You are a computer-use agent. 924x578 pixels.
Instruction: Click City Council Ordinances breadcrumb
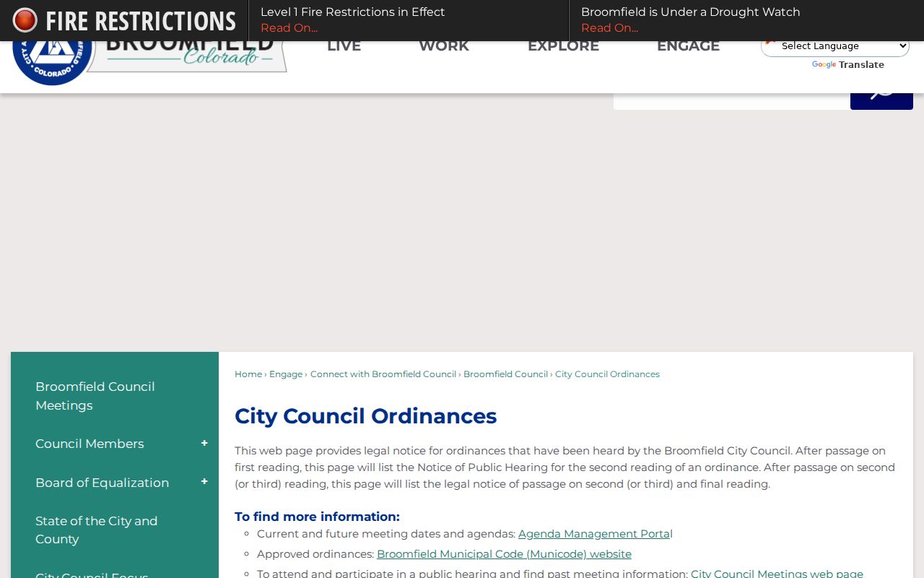pos(607,374)
